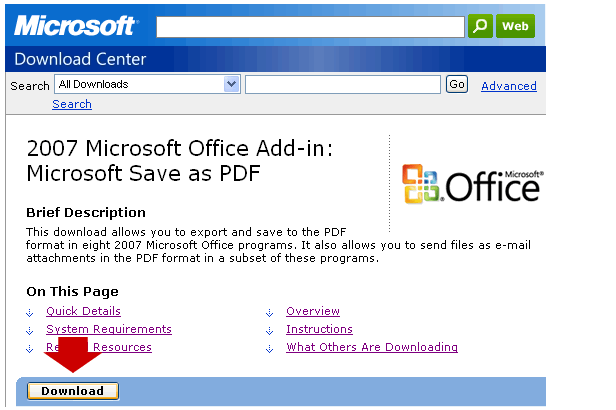The image size is (616, 410).
Task: Jump to the Quick Details section
Action: 83,311
